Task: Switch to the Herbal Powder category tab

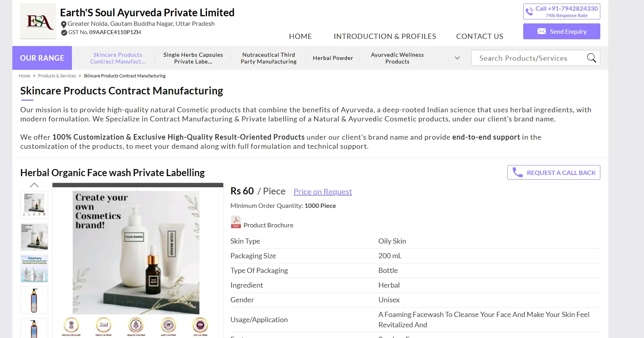Action: tap(333, 58)
